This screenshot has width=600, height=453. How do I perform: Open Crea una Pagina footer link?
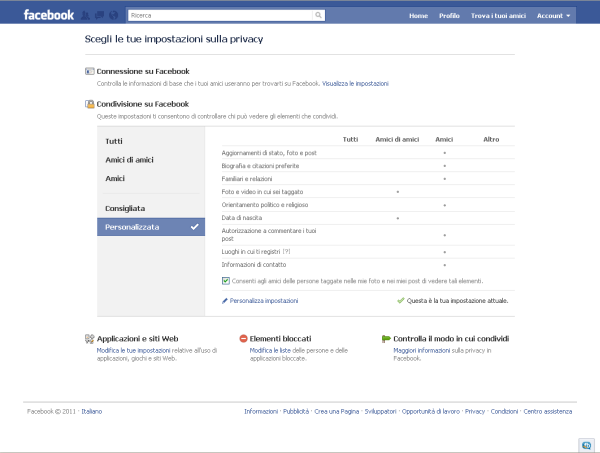337,412
